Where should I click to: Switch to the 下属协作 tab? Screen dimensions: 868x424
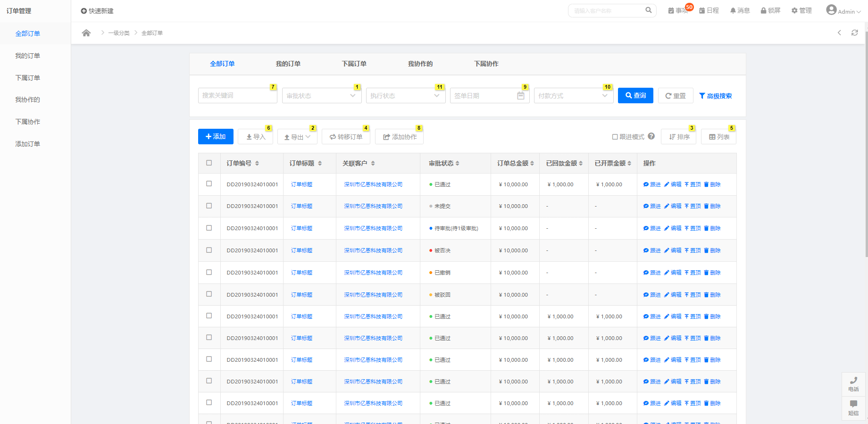point(486,64)
